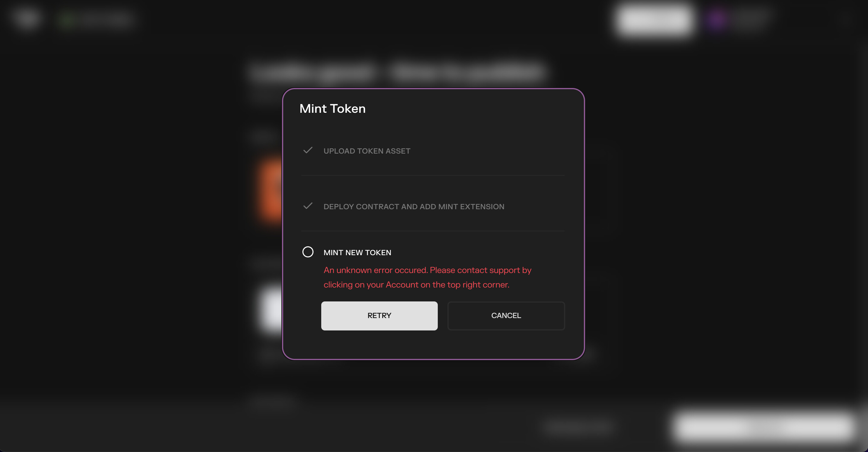Open the blurred orange thumbnail behind dialog
Screen dimensions: 868x452
pos(271,190)
